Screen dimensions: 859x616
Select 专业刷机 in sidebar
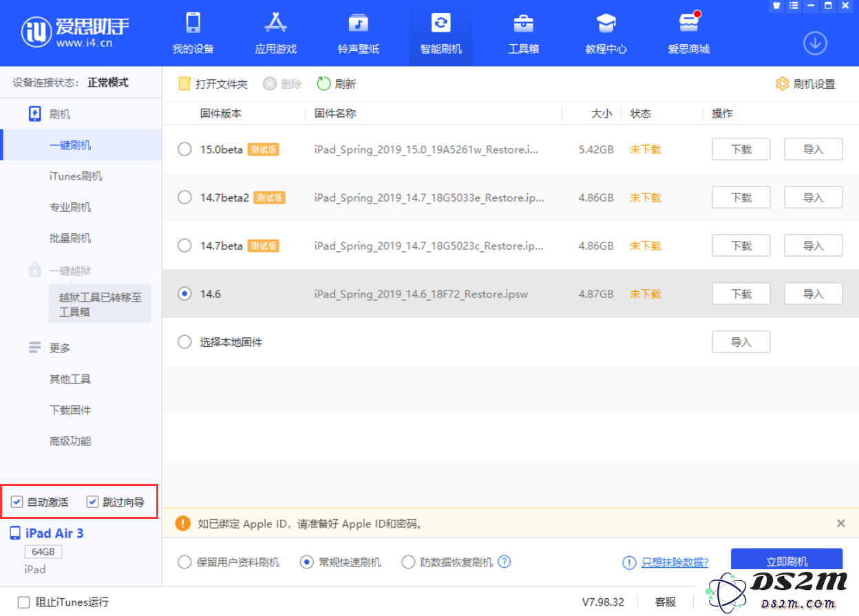(70, 207)
